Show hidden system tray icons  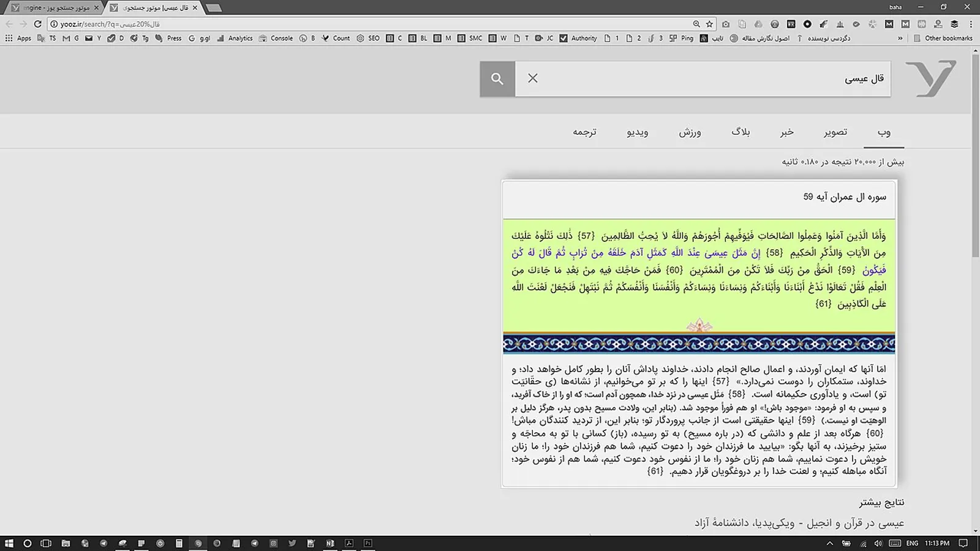click(x=830, y=543)
